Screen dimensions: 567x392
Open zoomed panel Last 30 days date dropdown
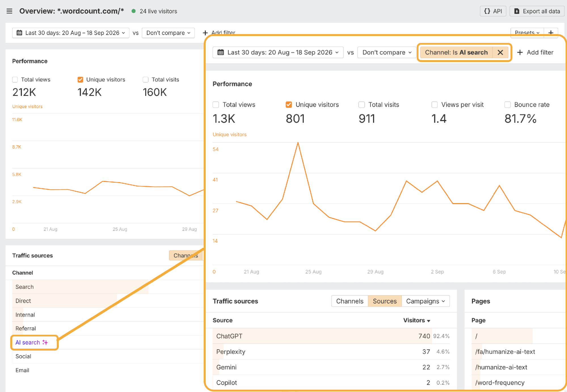click(278, 52)
